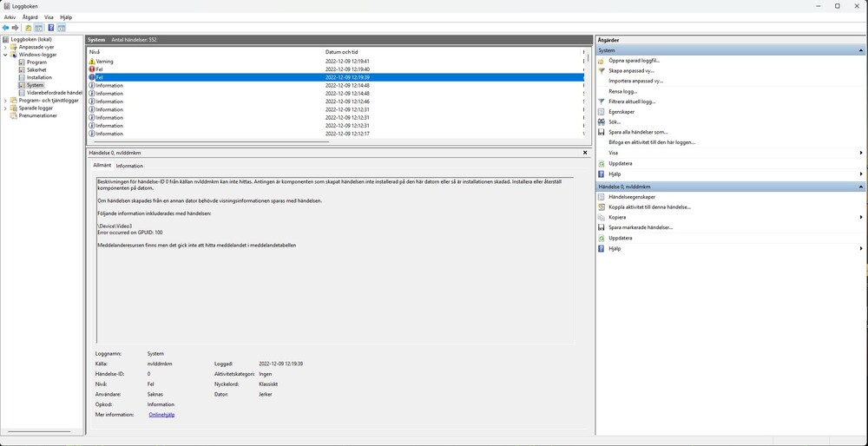Open the Åtgärd menu

[x=30, y=17]
